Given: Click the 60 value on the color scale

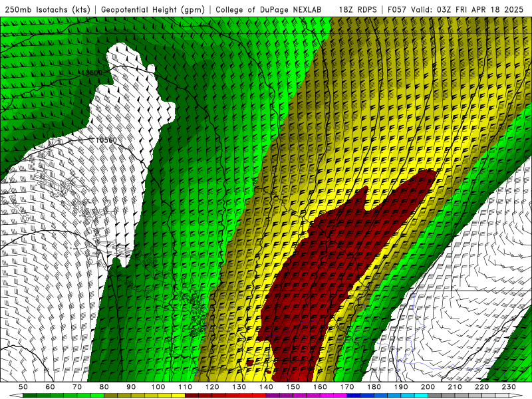Looking at the screenshot, I should click(50, 387).
